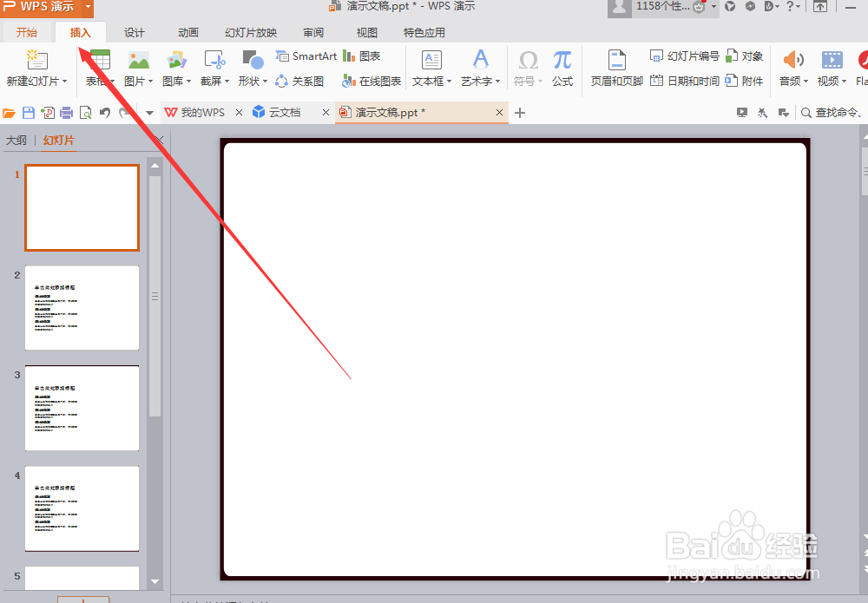This screenshot has height=603, width=868.
Task: Switch to the 云文档 (Cloud Docs) tab
Action: (277, 112)
